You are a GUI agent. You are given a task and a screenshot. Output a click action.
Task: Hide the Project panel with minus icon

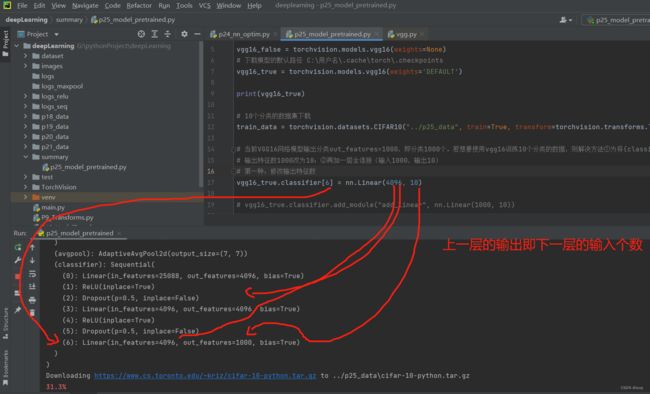(197, 34)
